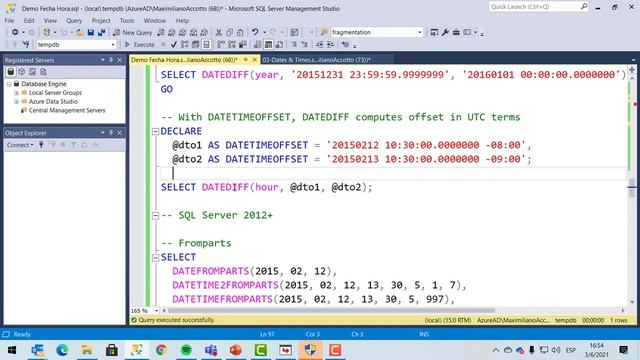
Task: Run the query with the Execute button
Action: tap(140, 44)
